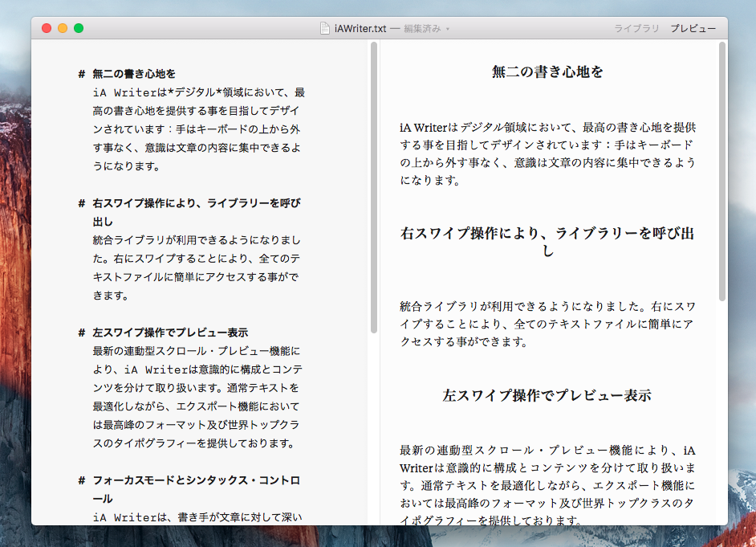This screenshot has height=547, width=756.
Task: Click the # marker before 無二の書き心地を
Action: (x=82, y=74)
